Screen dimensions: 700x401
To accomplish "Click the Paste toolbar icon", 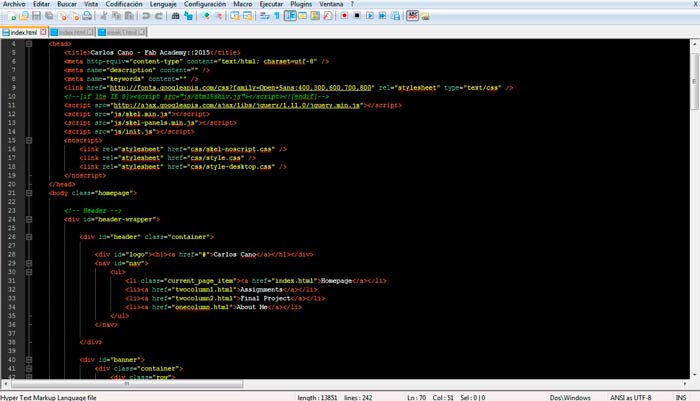I will (129, 17).
